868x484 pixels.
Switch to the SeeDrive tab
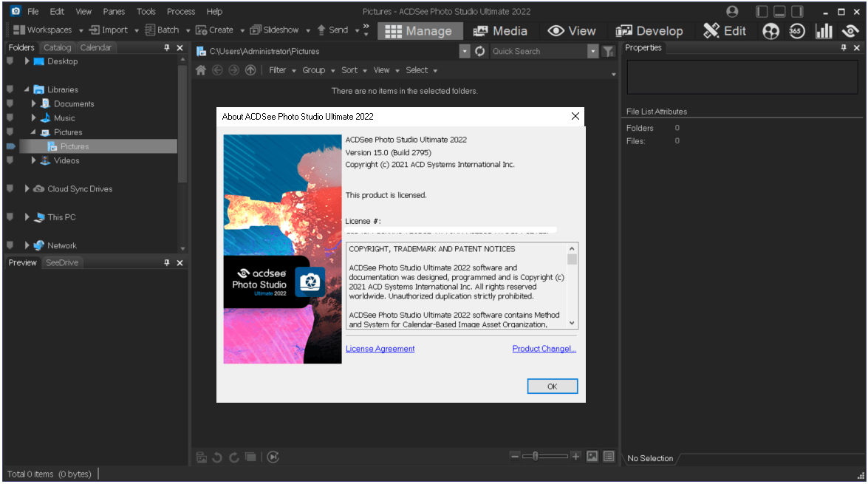[x=62, y=262]
